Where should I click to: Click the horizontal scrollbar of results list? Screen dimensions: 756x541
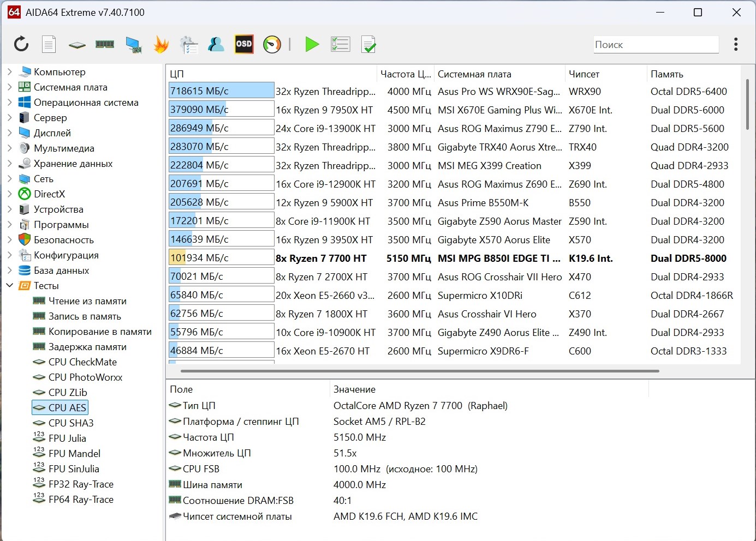pyautogui.click(x=419, y=371)
